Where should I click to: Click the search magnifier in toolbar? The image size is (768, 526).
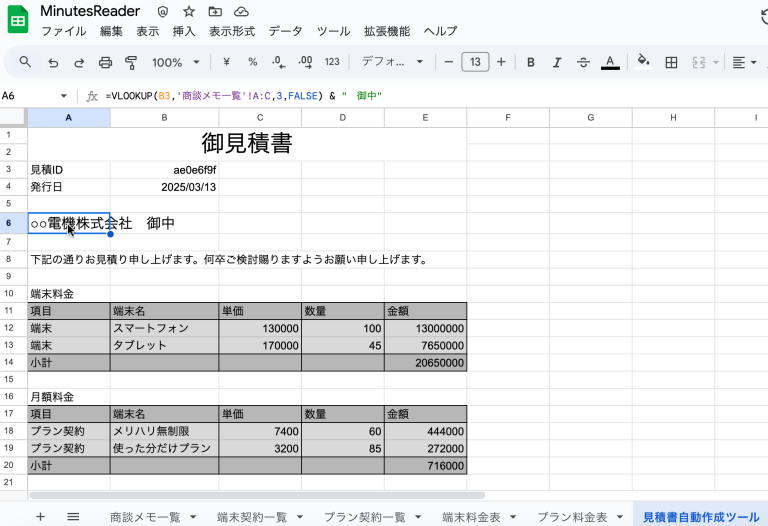[26, 62]
